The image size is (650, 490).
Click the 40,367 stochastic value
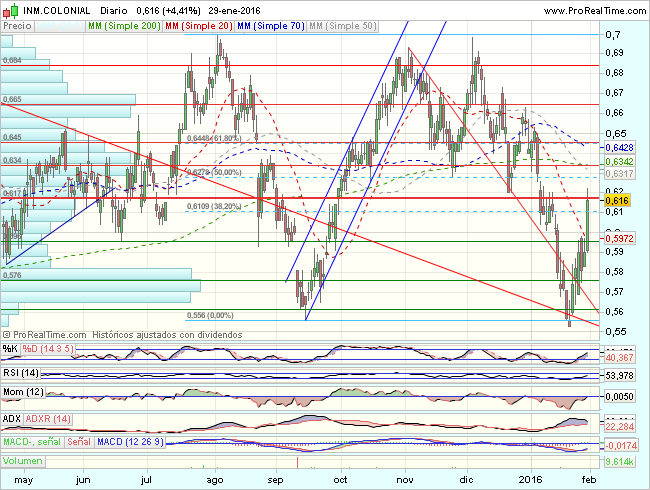(619, 357)
